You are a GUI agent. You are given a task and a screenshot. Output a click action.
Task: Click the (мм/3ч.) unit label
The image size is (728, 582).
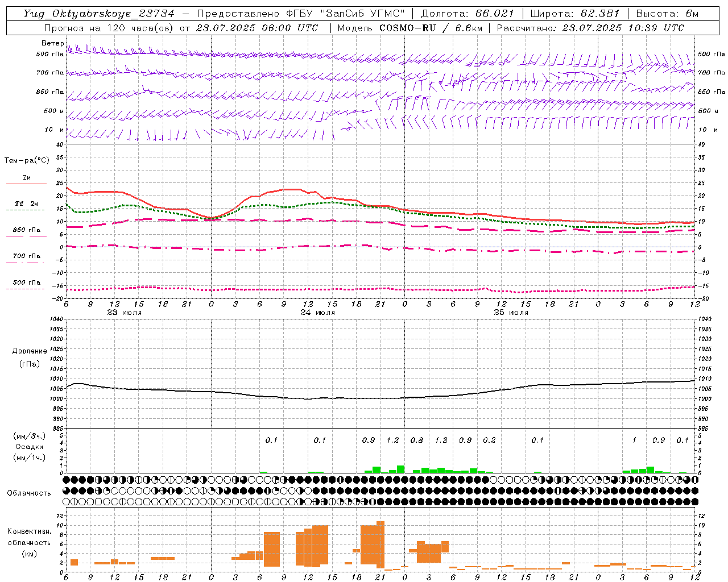click(x=29, y=436)
